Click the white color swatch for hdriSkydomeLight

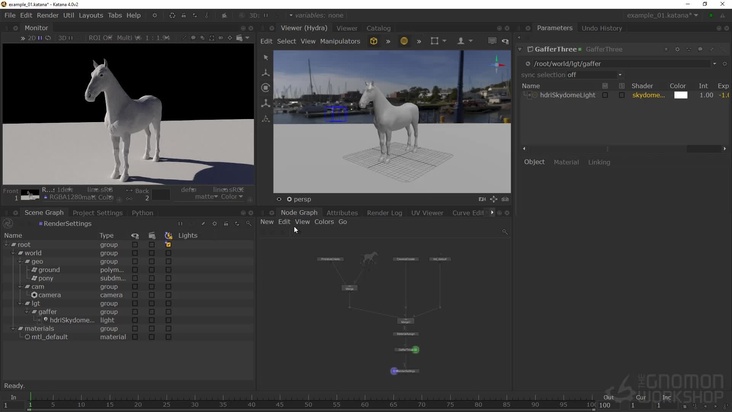[x=680, y=95]
